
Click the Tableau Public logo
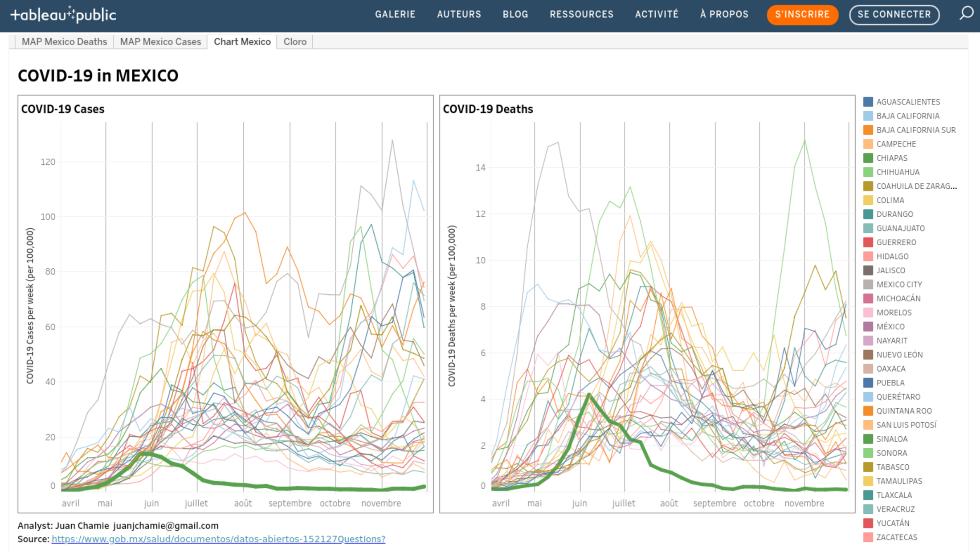tap(63, 15)
